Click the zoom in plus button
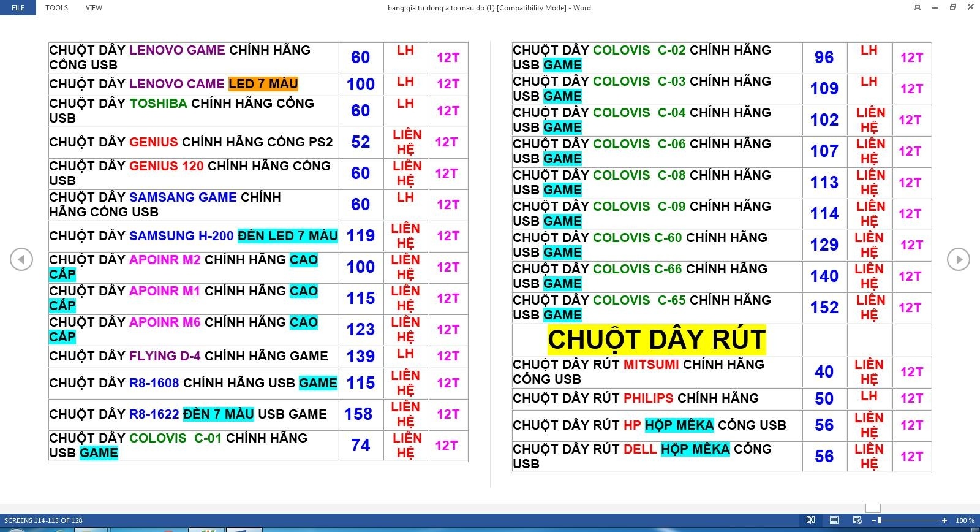 (x=944, y=520)
